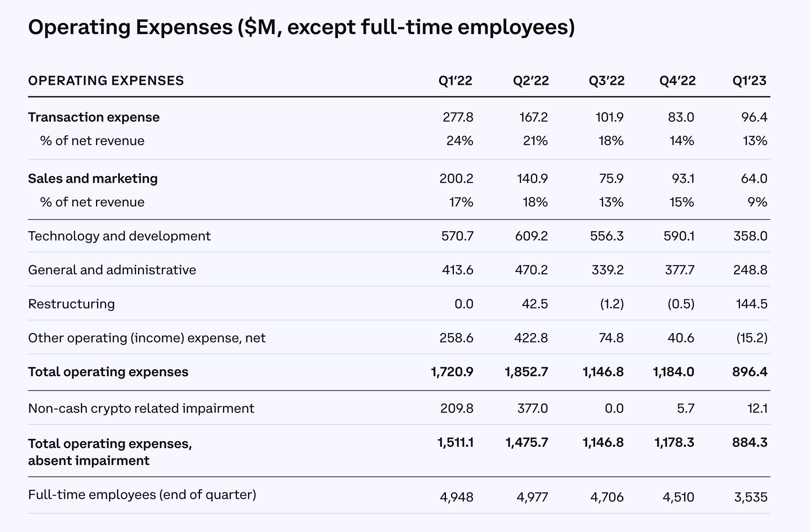Select the 3,535 full-time employees value

point(751,497)
